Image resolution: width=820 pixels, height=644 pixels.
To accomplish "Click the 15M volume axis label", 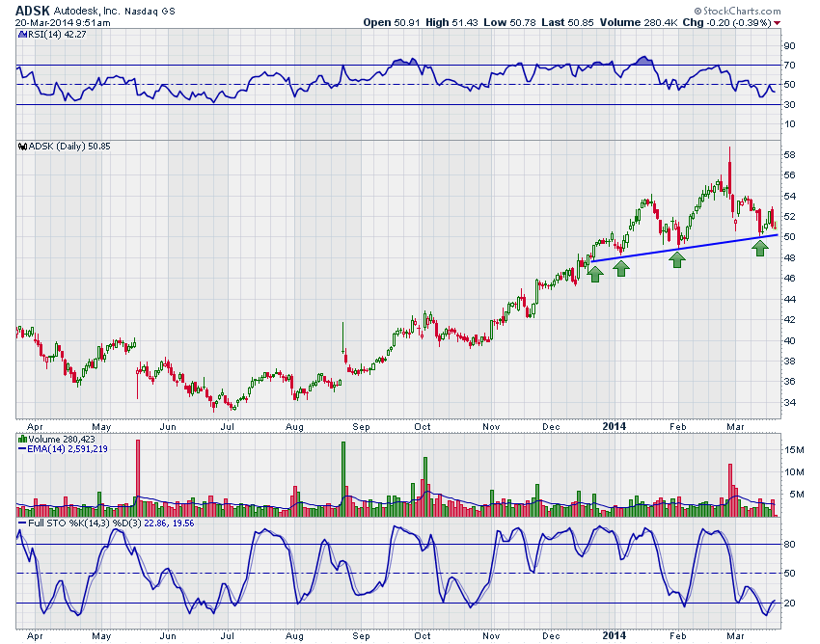I will pyautogui.click(x=794, y=450).
